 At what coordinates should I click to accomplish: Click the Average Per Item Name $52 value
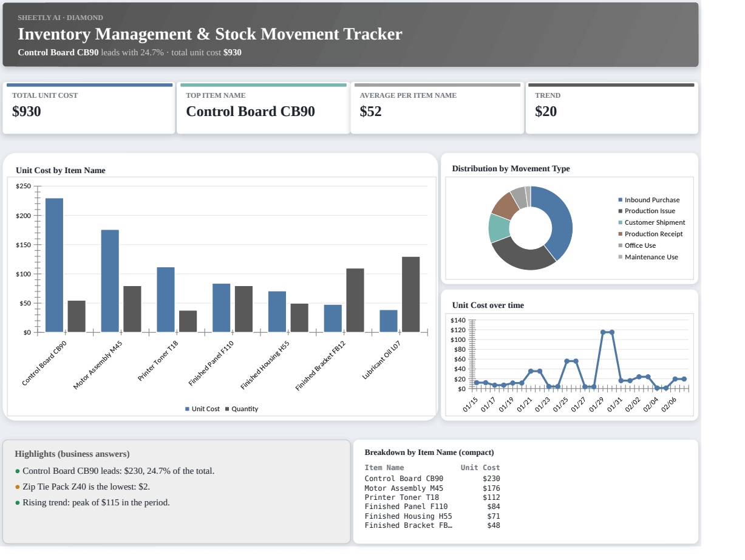pyautogui.click(x=370, y=112)
